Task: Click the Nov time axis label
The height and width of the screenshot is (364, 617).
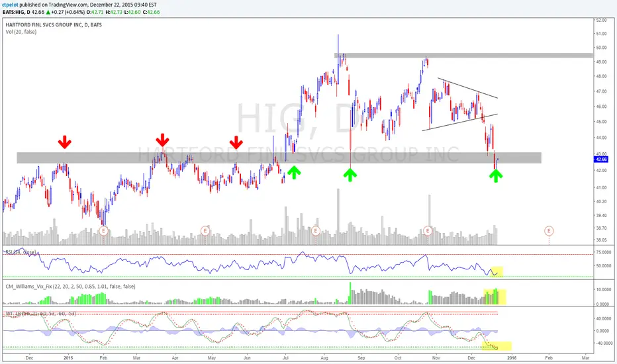Action: [436, 358]
